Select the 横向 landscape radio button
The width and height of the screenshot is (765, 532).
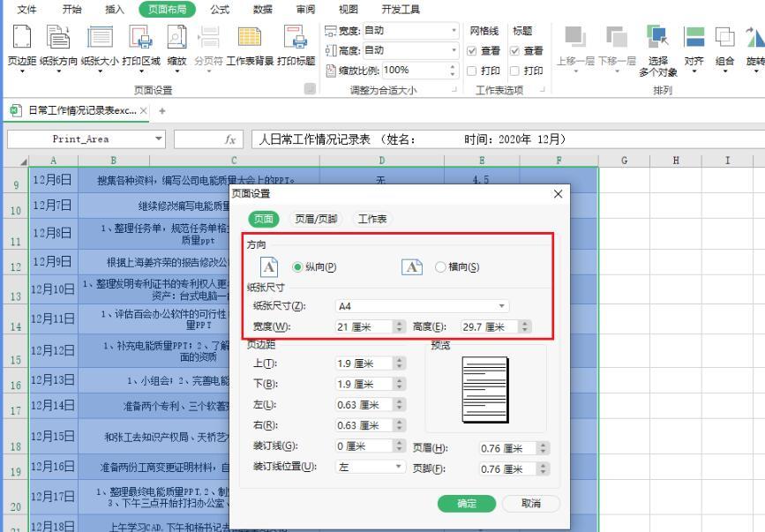point(442,267)
